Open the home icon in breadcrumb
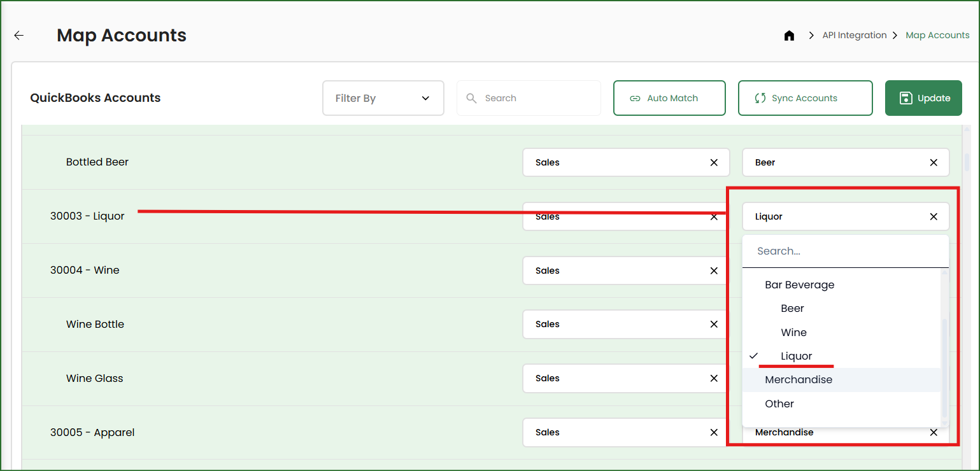This screenshot has height=471, width=980. point(789,36)
